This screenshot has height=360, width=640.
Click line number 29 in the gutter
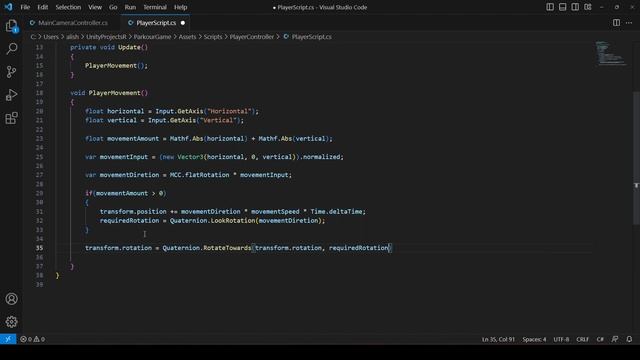39,193
